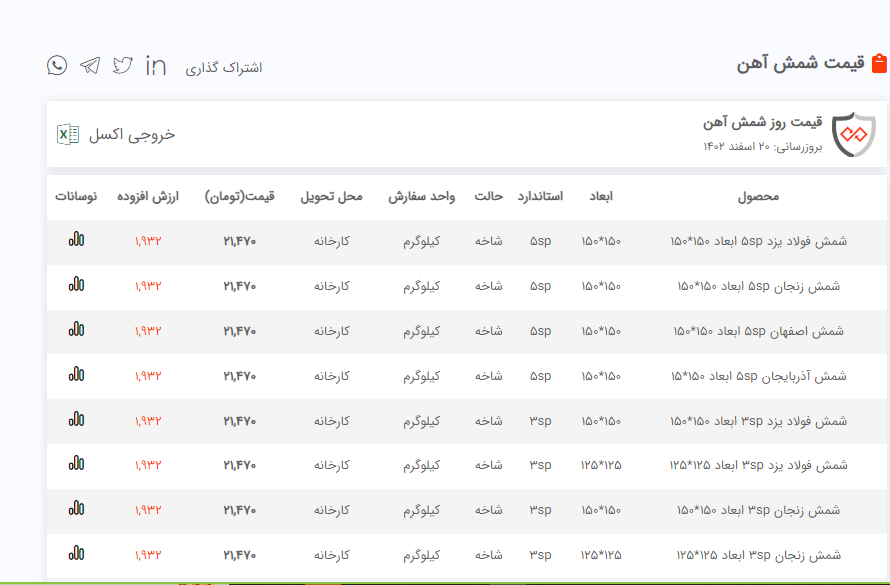Open the price chart for شمش اصفهان 5sp
Screen dimensions: 890x585
(x=76, y=330)
